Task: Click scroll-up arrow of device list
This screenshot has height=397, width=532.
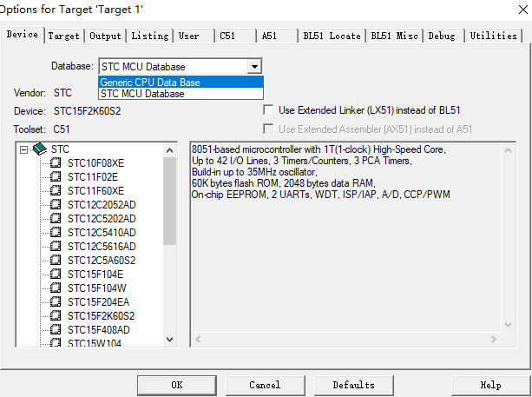Action: click(x=169, y=150)
